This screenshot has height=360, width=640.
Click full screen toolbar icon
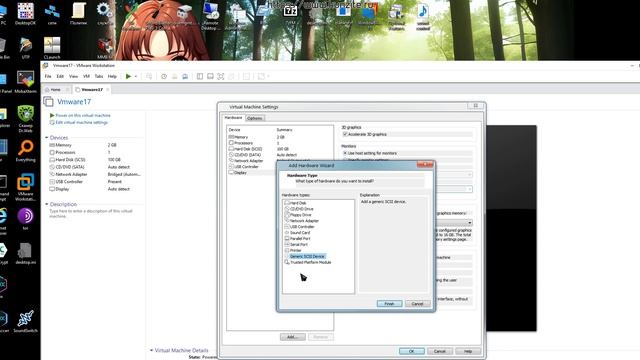click(221, 76)
